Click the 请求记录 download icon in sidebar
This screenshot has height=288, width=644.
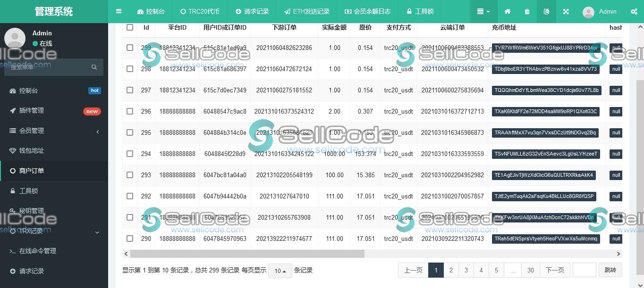[x=13, y=271]
